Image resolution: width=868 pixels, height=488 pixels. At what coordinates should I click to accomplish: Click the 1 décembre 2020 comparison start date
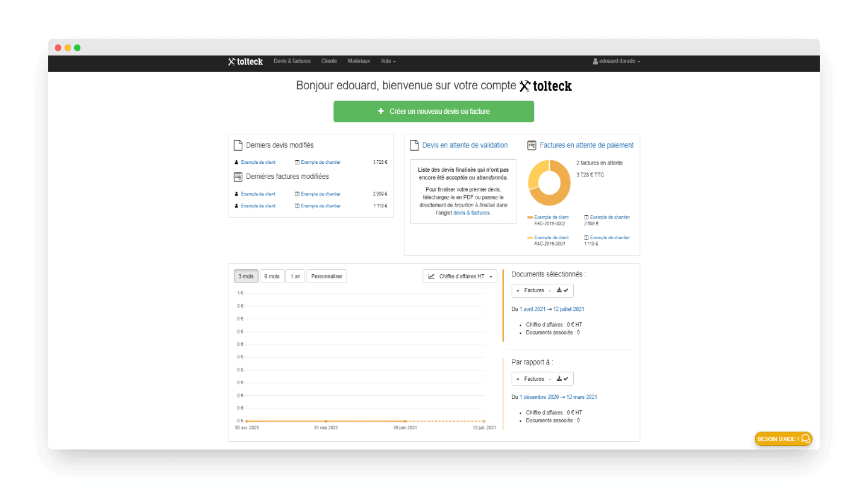(539, 398)
